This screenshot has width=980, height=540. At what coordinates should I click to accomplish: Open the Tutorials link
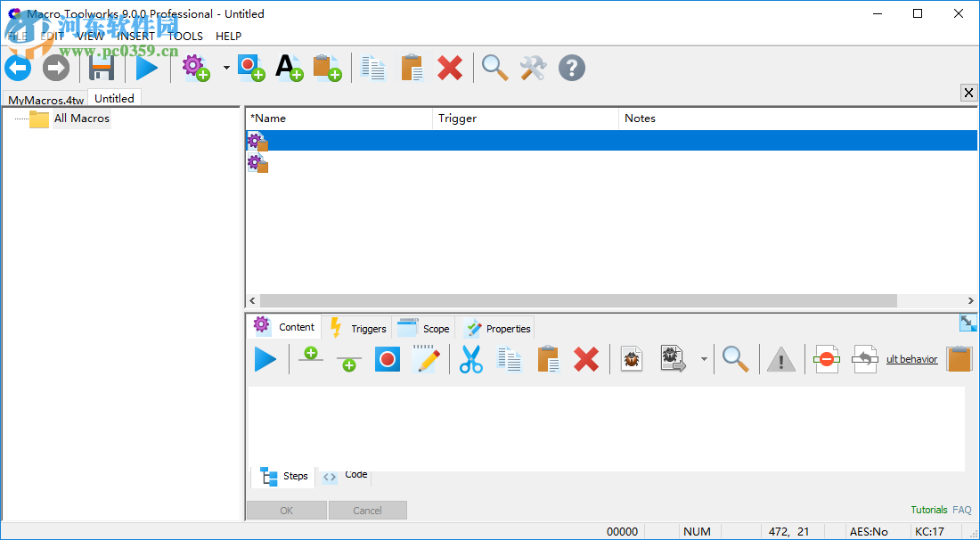click(928, 509)
